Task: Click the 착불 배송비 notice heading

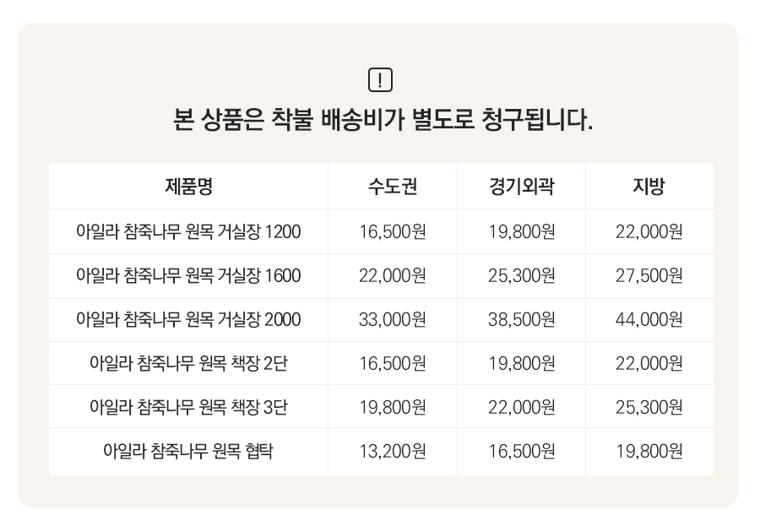Action: (x=381, y=119)
